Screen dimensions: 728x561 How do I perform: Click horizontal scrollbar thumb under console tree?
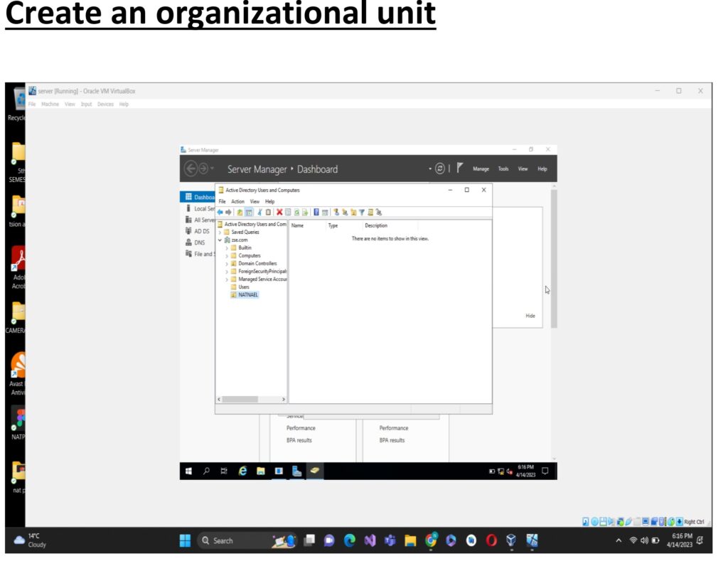[240, 400]
